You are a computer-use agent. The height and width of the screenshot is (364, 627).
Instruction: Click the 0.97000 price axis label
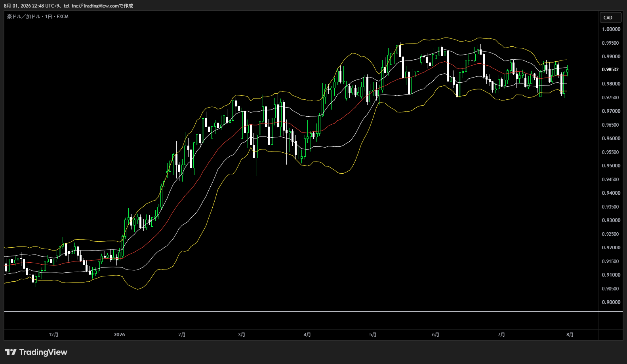pyautogui.click(x=611, y=111)
